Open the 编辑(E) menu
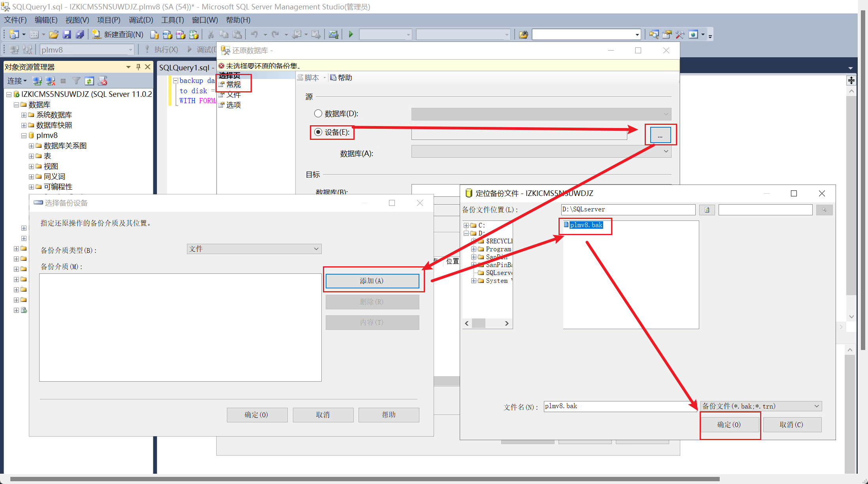The image size is (868, 484). [x=46, y=20]
